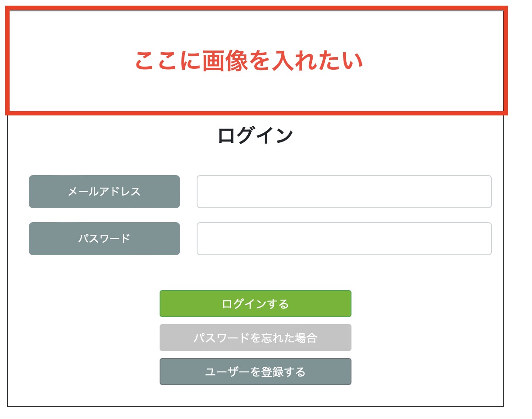Viewport: 532px width, 419px height.
Task: Place cursor in the password text box
Action: (344, 239)
